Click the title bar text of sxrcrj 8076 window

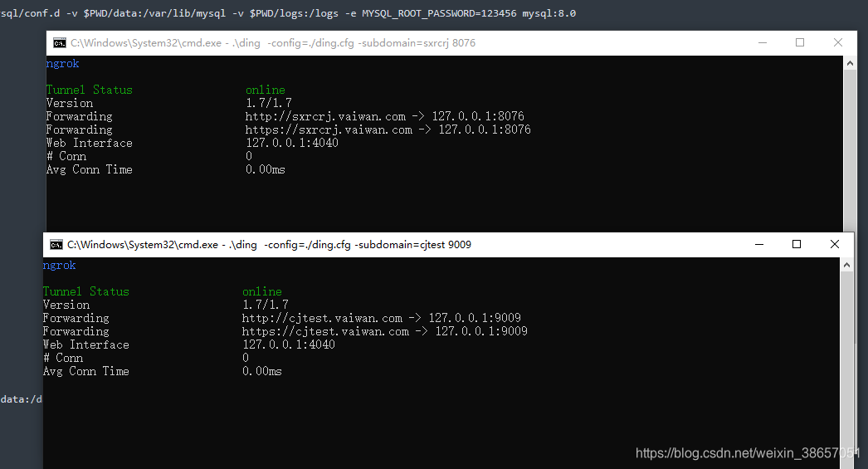(x=273, y=43)
